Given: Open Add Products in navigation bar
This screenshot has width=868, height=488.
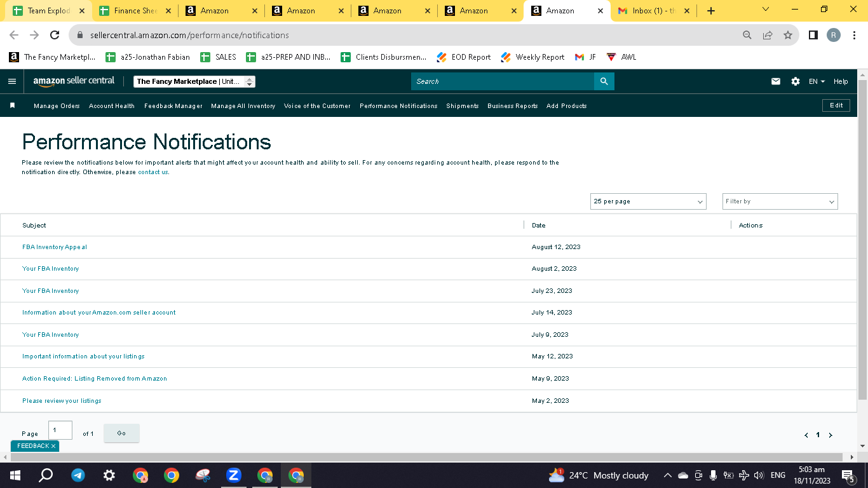Looking at the screenshot, I should (x=567, y=106).
